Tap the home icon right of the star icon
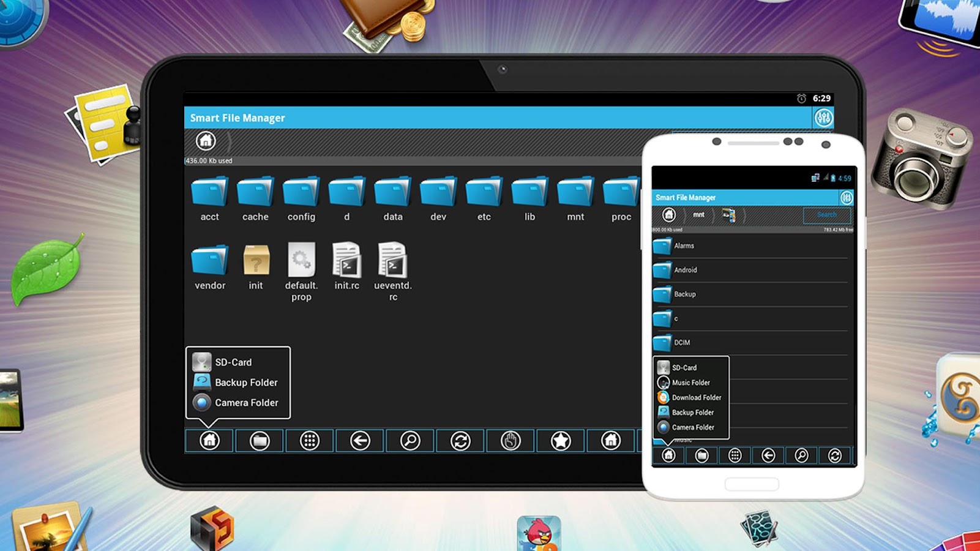Screen dimensions: 980x551 [611, 441]
